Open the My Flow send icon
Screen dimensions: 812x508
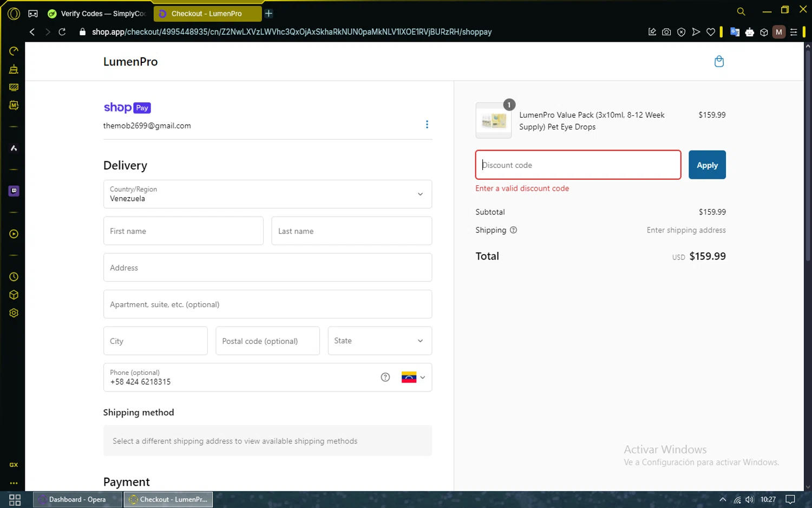tap(696, 32)
